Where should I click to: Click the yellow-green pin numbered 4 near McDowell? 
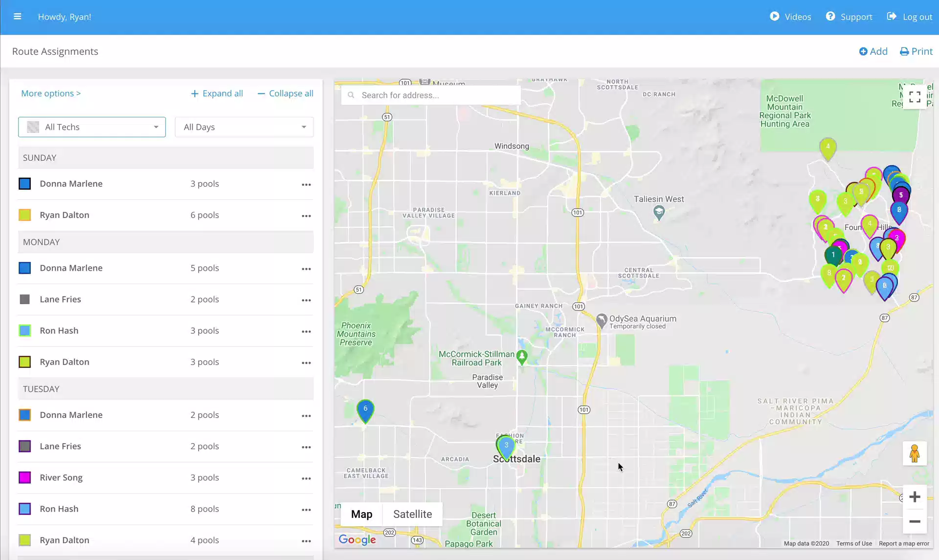pyautogui.click(x=827, y=149)
